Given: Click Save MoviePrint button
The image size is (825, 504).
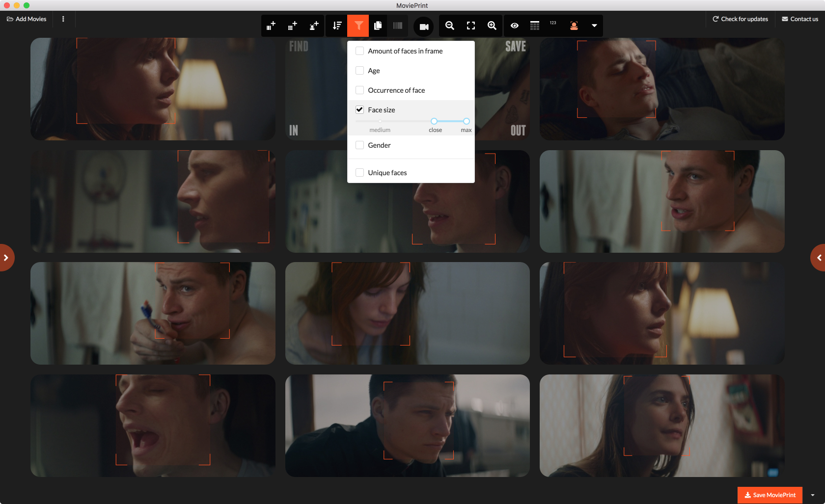Looking at the screenshot, I should (770, 495).
